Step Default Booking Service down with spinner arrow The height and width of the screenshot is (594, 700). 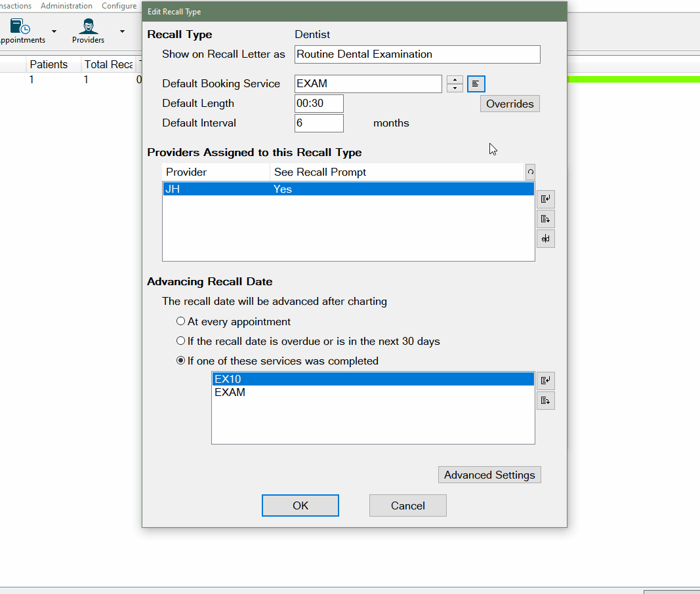tap(455, 88)
